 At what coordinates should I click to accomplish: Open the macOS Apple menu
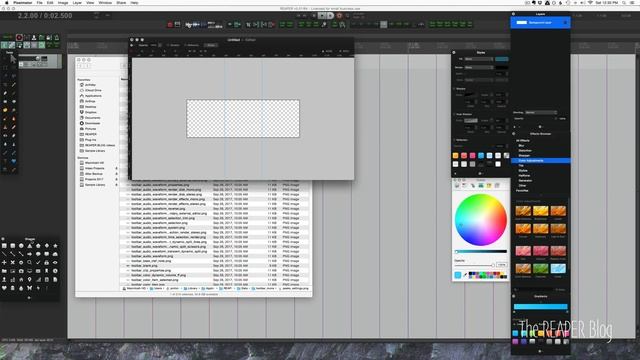7,2
